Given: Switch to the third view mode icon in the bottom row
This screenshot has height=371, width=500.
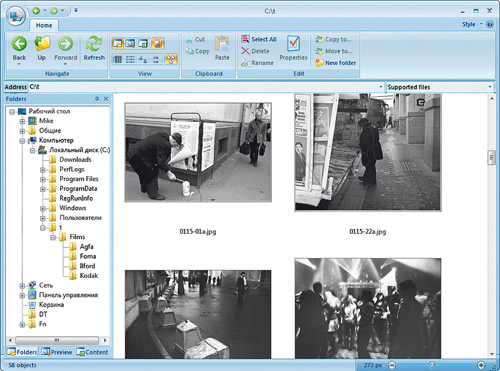Looking at the screenshot, I should coord(143,59).
